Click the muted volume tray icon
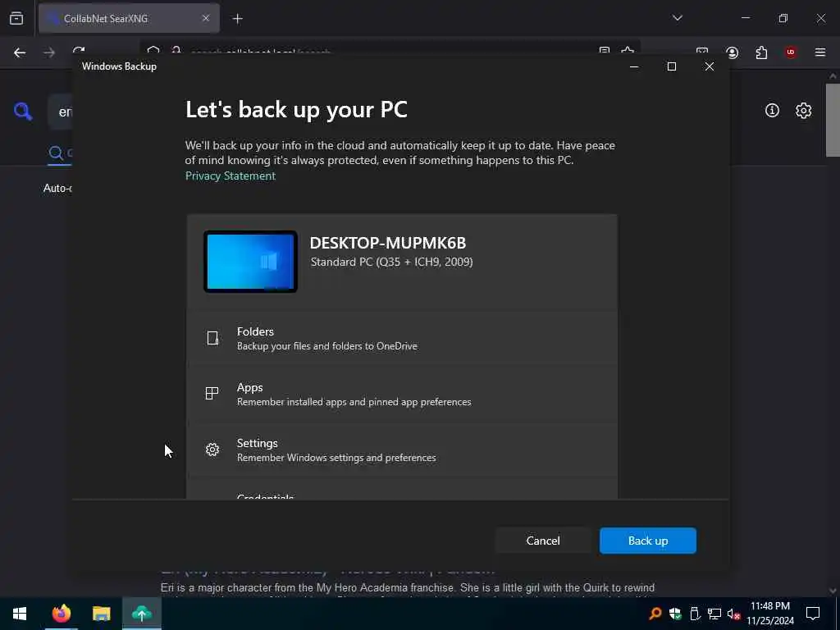 coord(733,614)
